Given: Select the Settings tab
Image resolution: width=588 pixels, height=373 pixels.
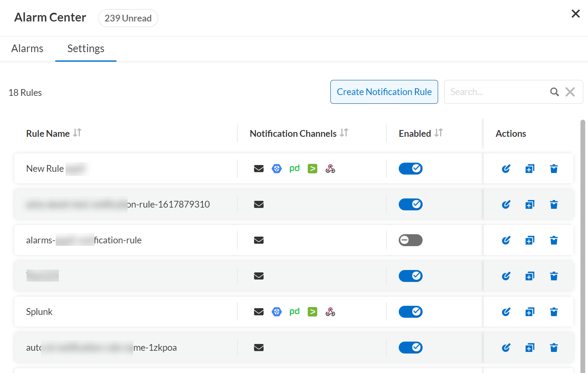Looking at the screenshot, I should pyautogui.click(x=86, y=49).
